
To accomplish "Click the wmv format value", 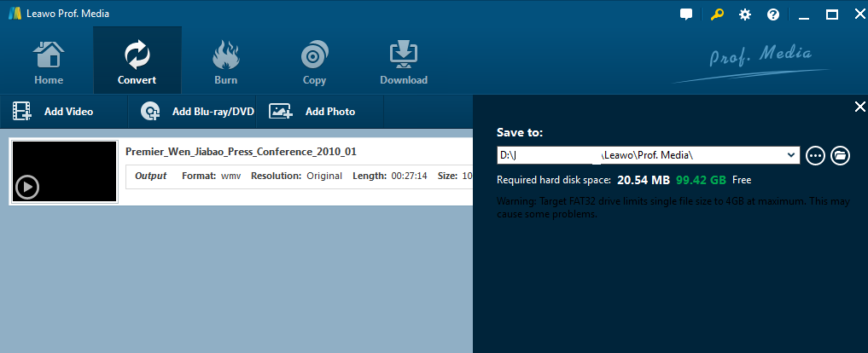I will (230, 176).
